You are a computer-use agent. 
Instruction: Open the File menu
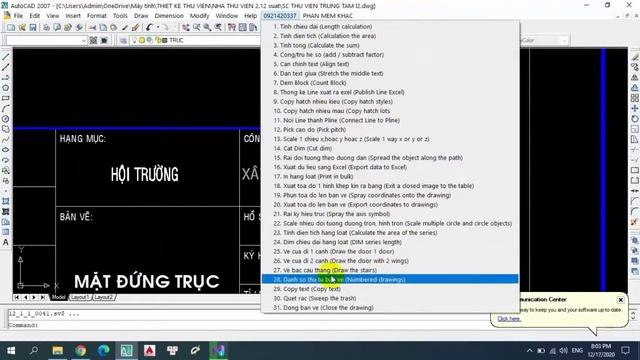(18, 16)
